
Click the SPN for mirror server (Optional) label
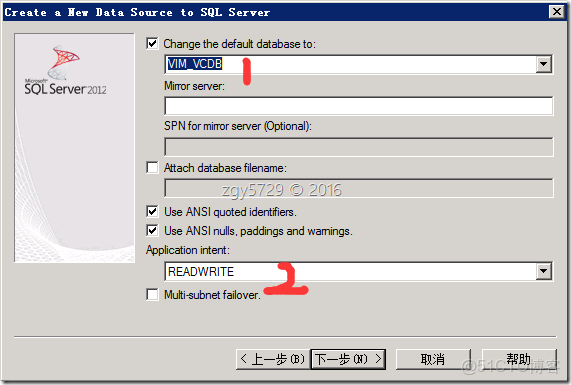pos(238,126)
